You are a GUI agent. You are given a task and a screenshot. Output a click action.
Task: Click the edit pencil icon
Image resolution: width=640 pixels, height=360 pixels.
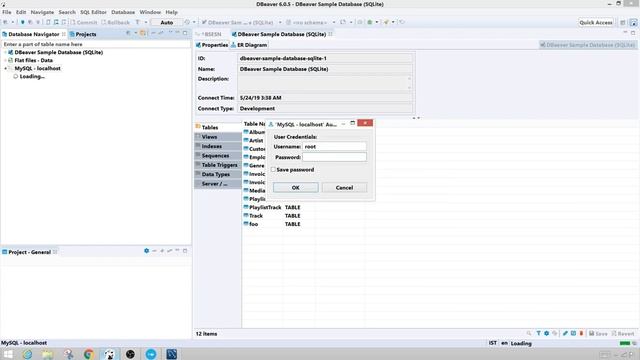pyautogui.click(x=565, y=333)
